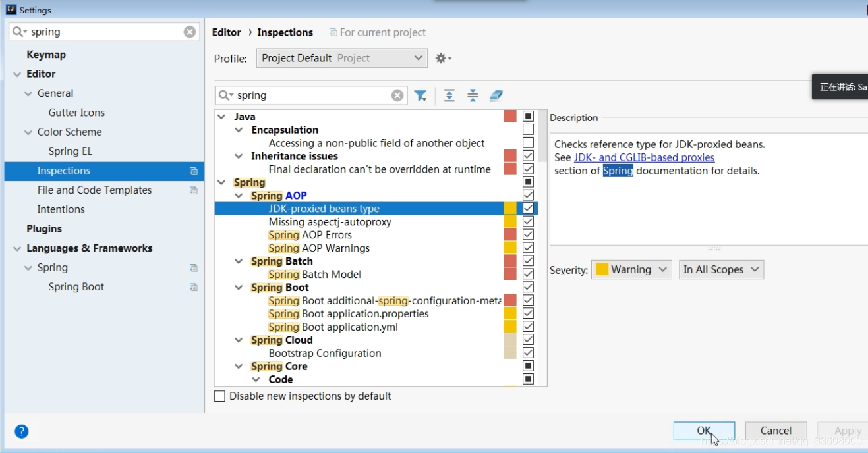The height and width of the screenshot is (453, 868).
Task: Open Intentions settings page
Action: 61,209
